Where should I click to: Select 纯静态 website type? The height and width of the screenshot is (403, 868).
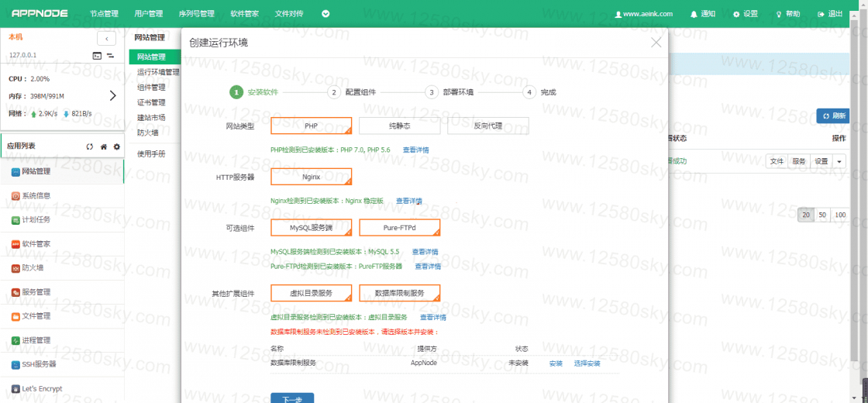pyautogui.click(x=400, y=126)
